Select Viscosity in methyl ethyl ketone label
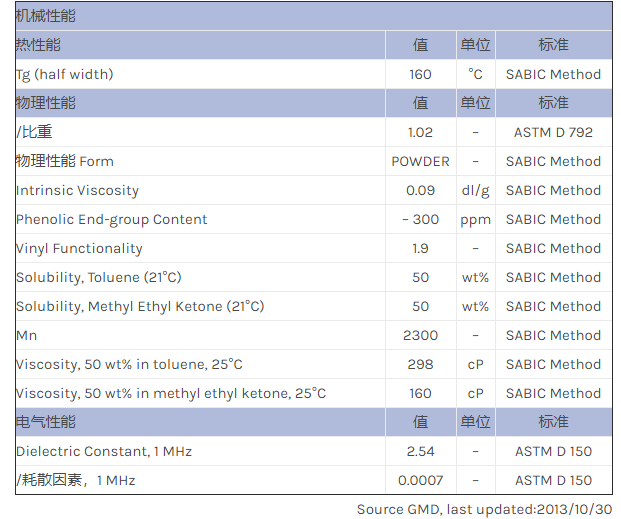 pyautogui.click(x=170, y=393)
